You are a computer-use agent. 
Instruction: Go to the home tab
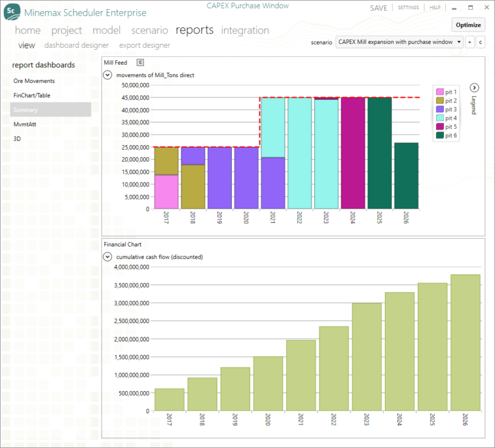(28, 30)
